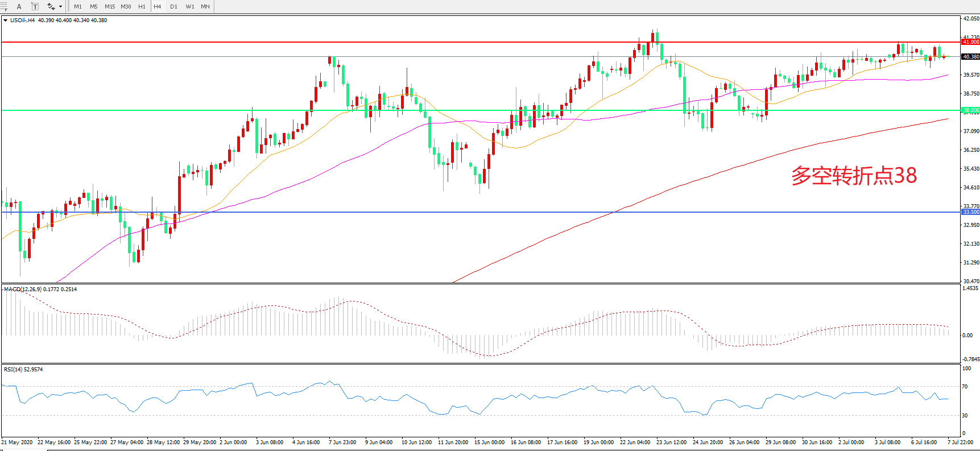Screen dimensions: 980x451
Task: Switch chart to D1 daily timeframe
Action: (173, 7)
